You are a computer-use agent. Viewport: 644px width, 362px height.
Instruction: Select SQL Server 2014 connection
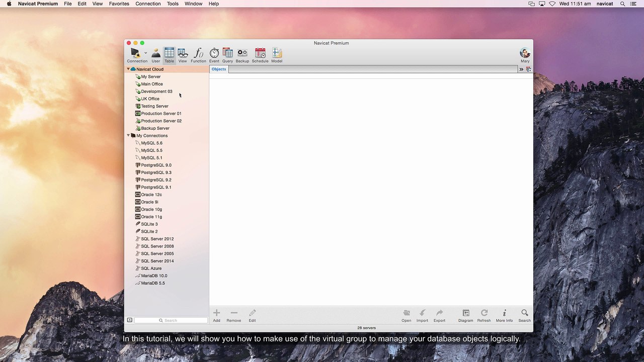(157, 261)
